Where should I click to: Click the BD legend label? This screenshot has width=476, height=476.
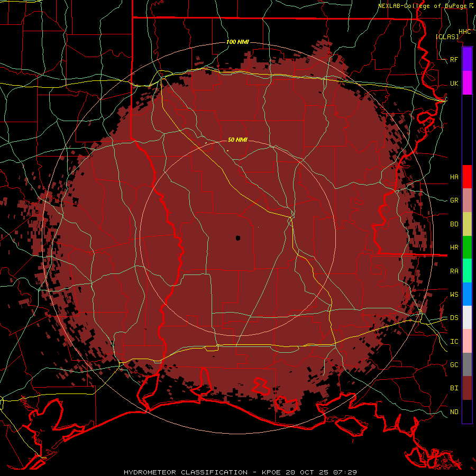pyautogui.click(x=454, y=224)
